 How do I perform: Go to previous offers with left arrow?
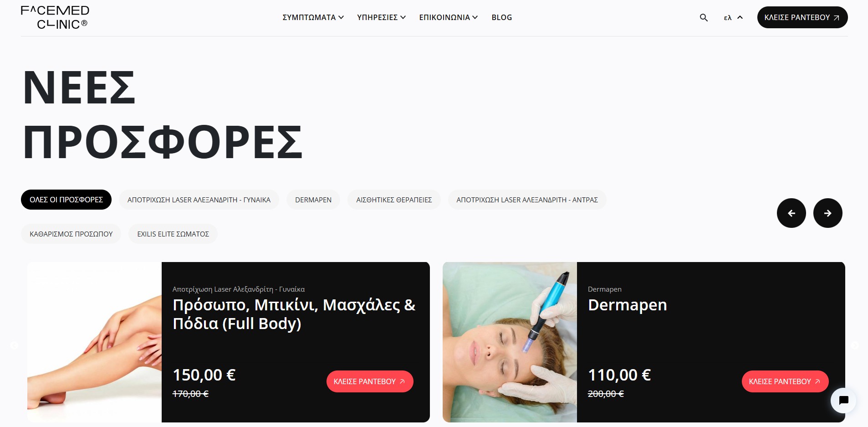[791, 213]
